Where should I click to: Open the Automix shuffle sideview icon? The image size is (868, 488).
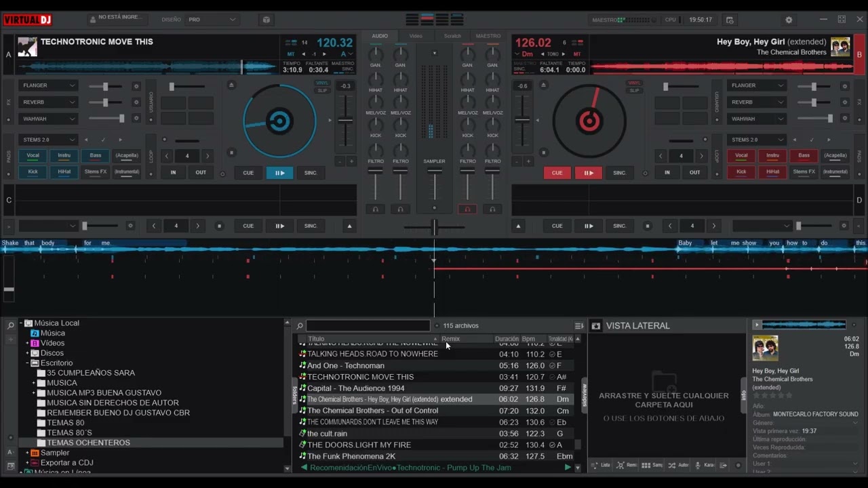click(x=679, y=466)
